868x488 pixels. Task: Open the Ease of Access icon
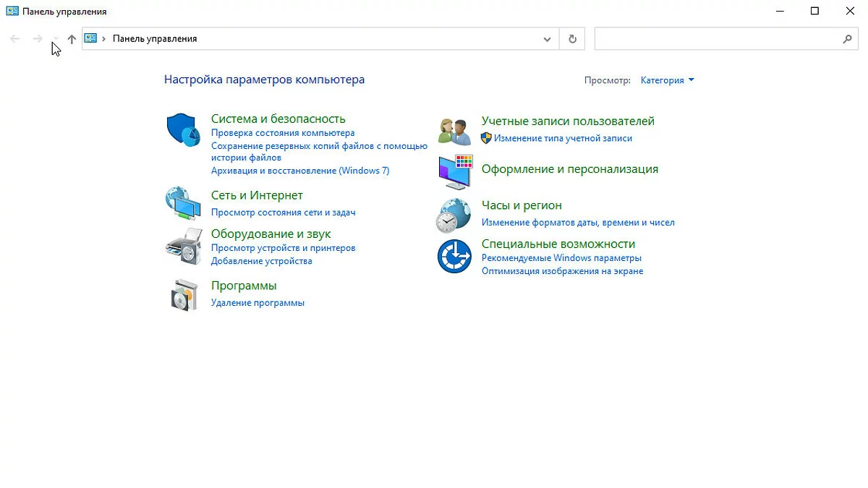pos(454,257)
